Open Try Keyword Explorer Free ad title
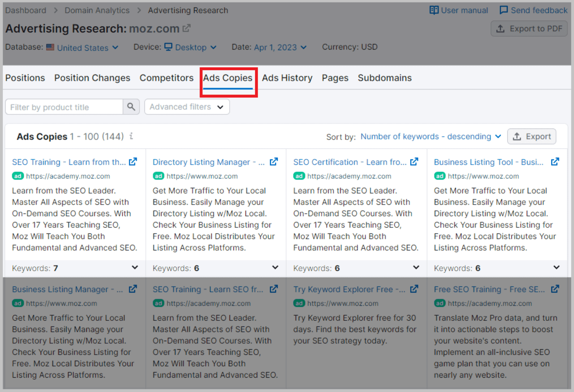Screen dimensions: 574x392 [349, 289]
